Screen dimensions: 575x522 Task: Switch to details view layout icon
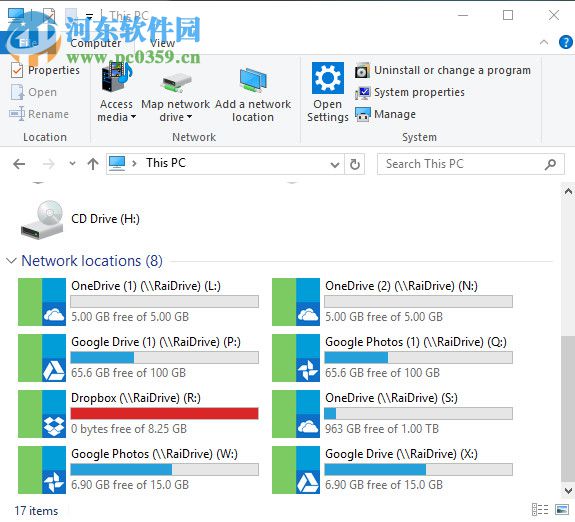(x=540, y=510)
